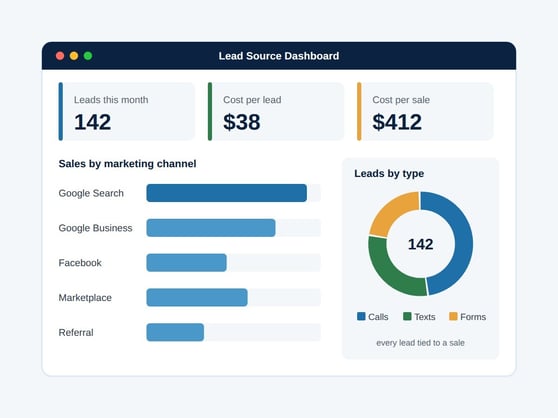This screenshot has width=558, height=418.
Task: Click the "Cost per lead" label
Action: [252, 100]
